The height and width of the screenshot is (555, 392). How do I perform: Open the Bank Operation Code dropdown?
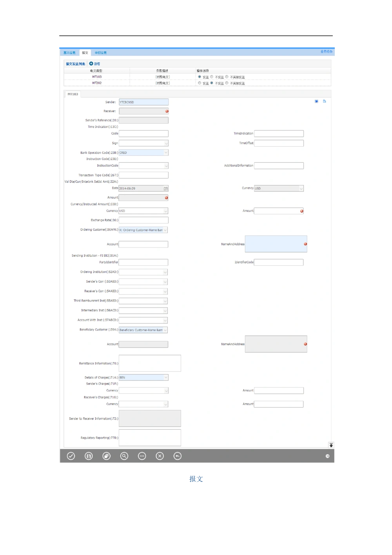click(x=165, y=153)
